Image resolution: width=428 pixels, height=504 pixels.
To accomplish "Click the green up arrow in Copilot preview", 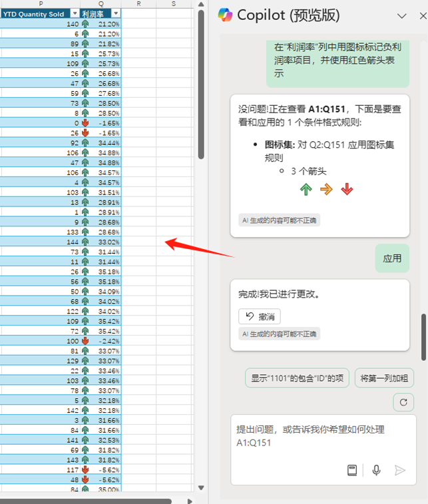I will coord(306,189).
